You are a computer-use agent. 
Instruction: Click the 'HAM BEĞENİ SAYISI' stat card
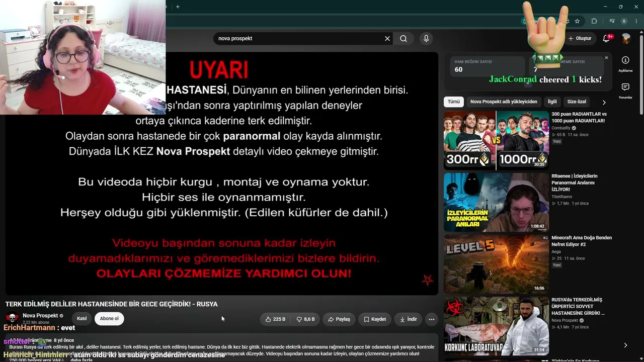click(x=487, y=65)
